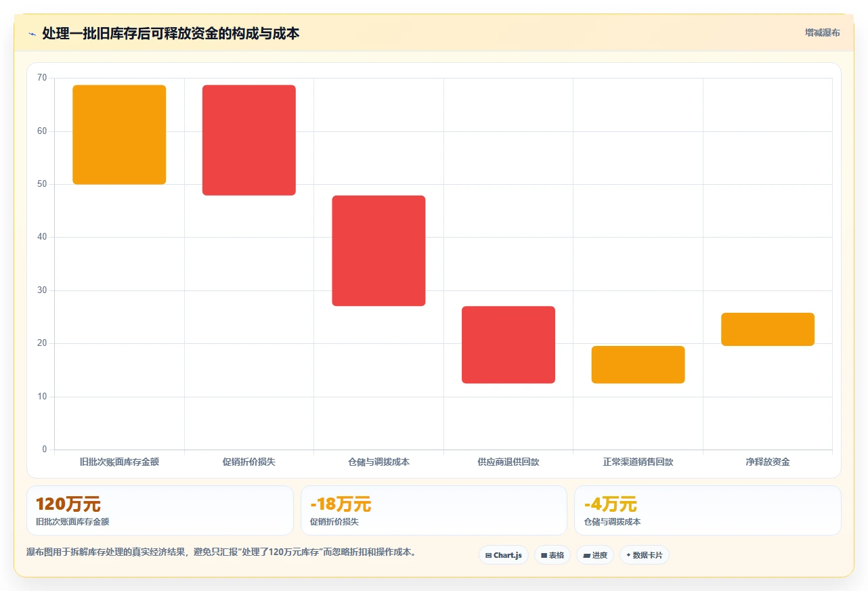The width and height of the screenshot is (868, 591).
Task: Click the footer note starting 瀑布图用于拆解
Action: click(221, 552)
